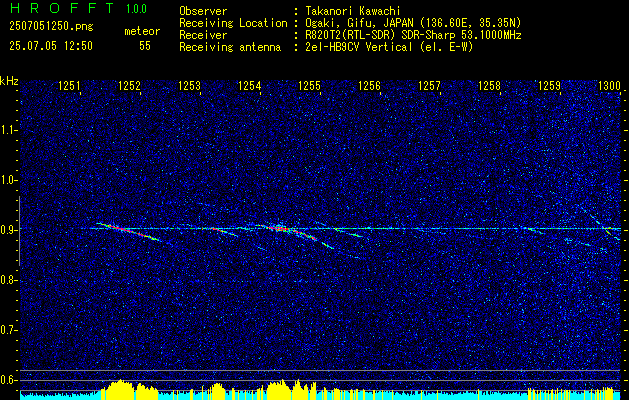
Task: Select the filename 2507051250.png
Action: pos(51,27)
